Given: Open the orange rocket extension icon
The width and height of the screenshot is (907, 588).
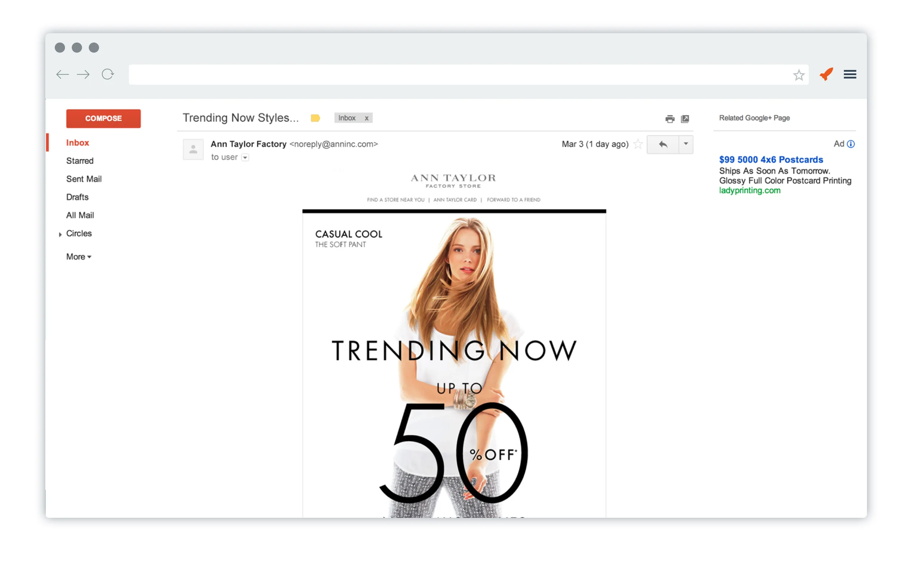Looking at the screenshot, I should tap(826, 74).
